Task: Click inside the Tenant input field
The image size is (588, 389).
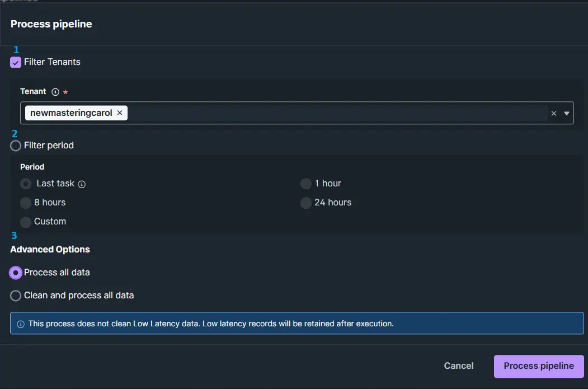Action: pos(336,113)
